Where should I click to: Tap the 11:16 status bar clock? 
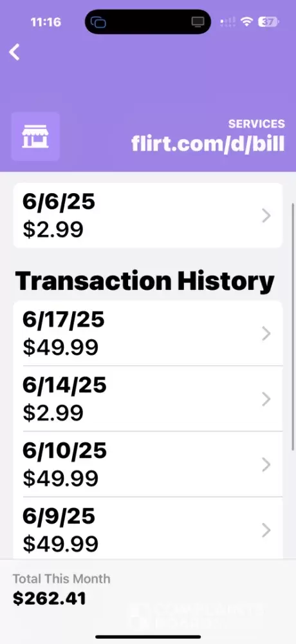pyautogui.click(x=46, y=22)
